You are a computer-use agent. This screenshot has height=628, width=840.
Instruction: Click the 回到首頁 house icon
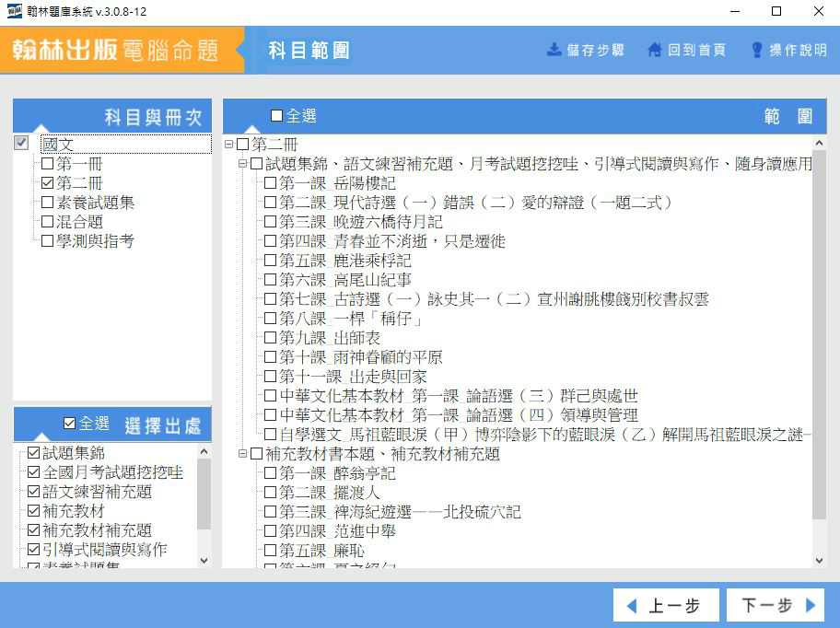[x=654, y=50]
